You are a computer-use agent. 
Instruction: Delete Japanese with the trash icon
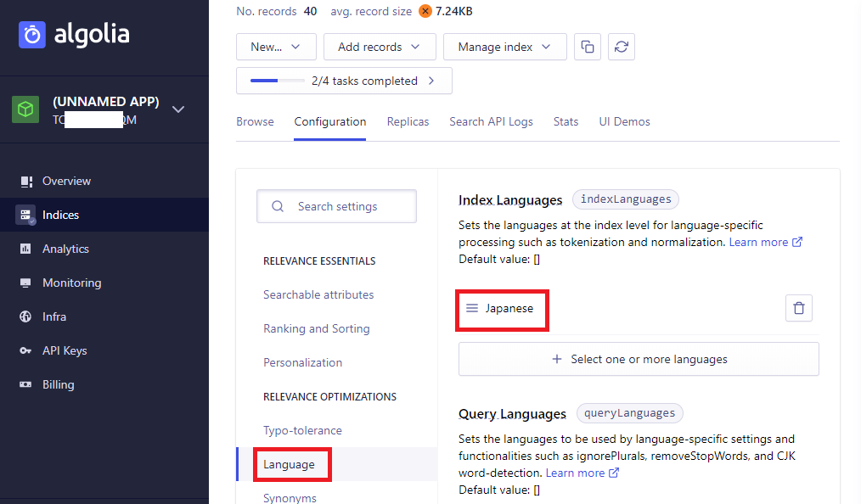point(799,308)
